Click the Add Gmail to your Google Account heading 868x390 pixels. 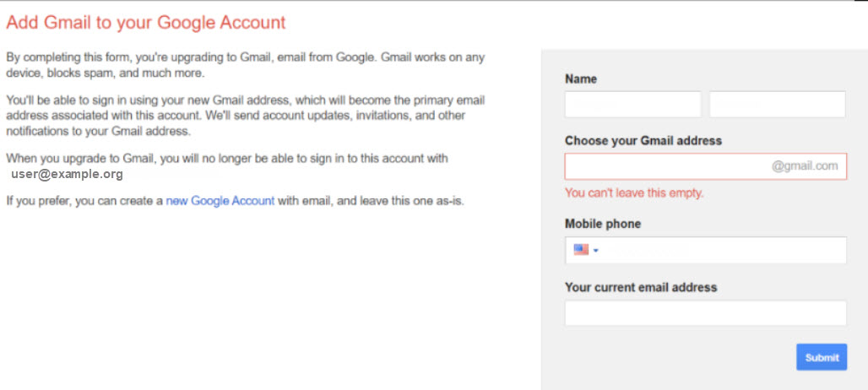tap(146, 22)
